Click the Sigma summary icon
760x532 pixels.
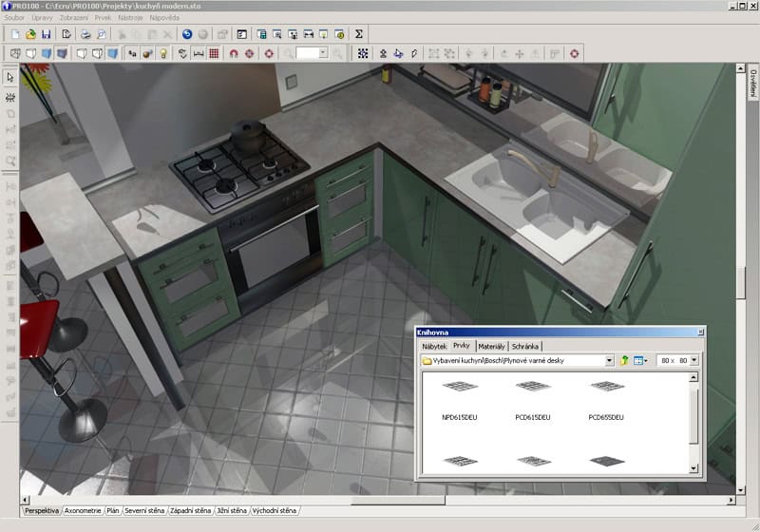[359, 34]
